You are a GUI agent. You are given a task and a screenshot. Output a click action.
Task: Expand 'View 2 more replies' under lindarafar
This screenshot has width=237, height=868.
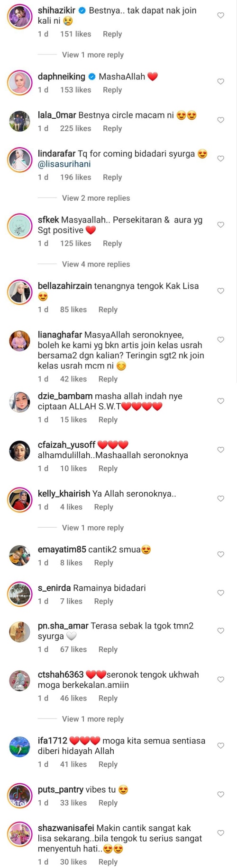(96, 198)
